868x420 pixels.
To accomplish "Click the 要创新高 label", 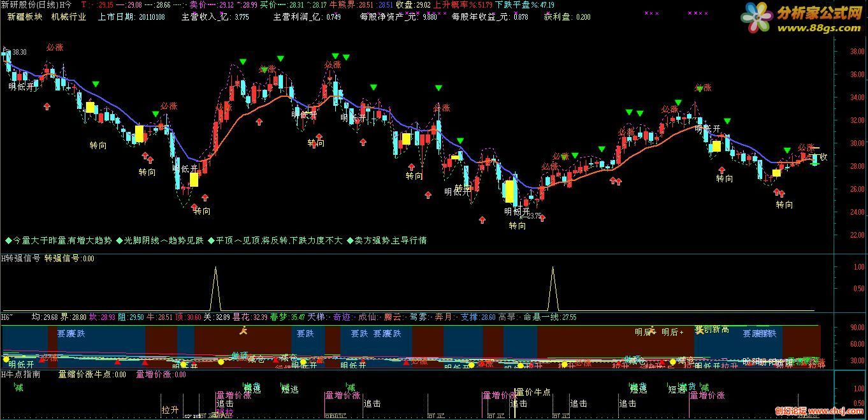I will tap(712, 330).
